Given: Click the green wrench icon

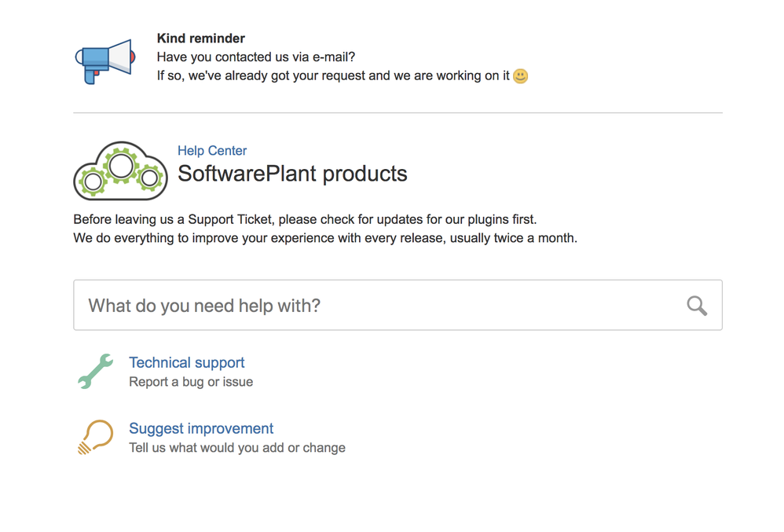Looking at the screenshot, I should (96, 371).
